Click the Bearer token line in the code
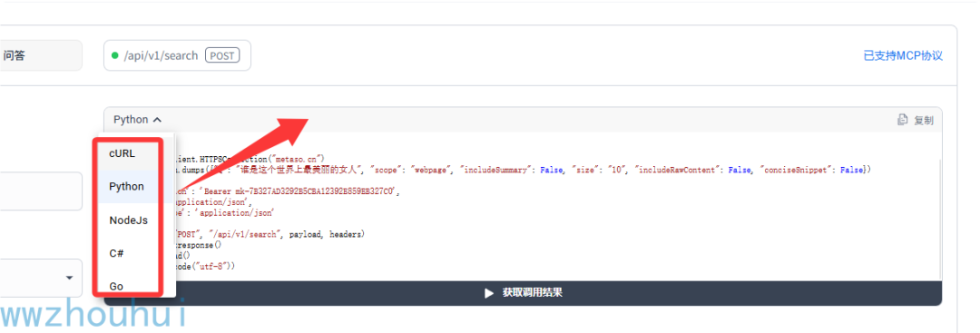 (x=288, y=192)
